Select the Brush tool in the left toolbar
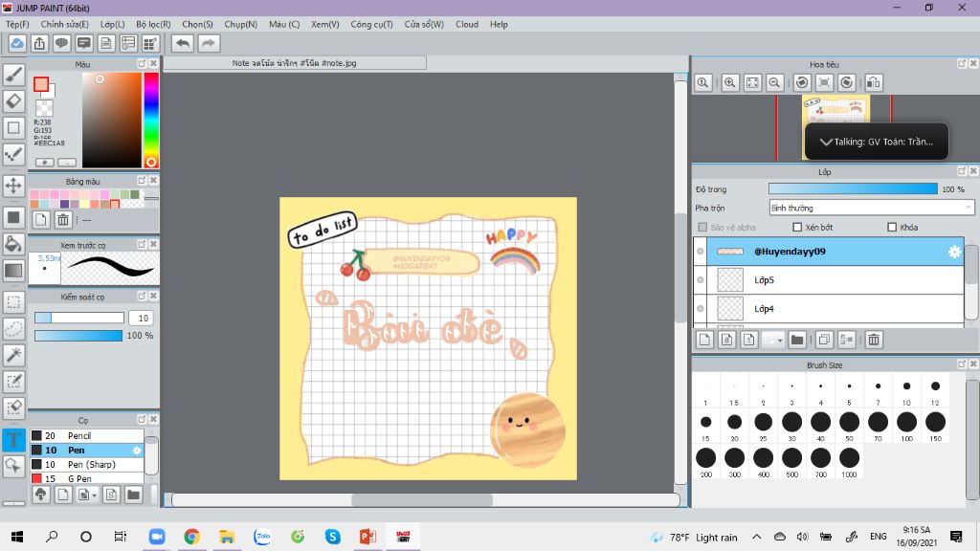The height and width of the screenshot is (551, 980). [13, 75]
